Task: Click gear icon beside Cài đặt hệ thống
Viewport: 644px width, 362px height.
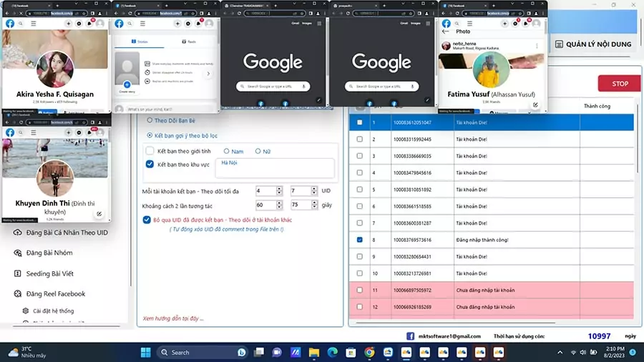Action: pos(26,310)
